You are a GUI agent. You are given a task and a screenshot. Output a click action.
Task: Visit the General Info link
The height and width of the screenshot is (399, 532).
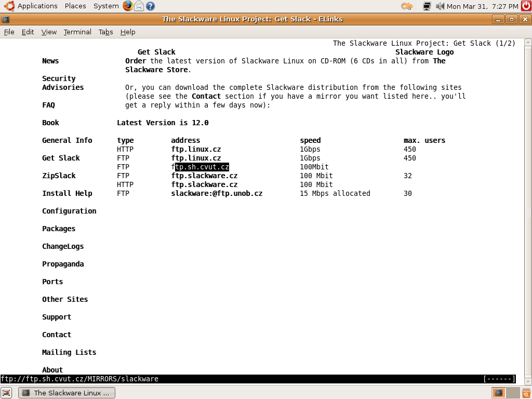tap(67, 140)
